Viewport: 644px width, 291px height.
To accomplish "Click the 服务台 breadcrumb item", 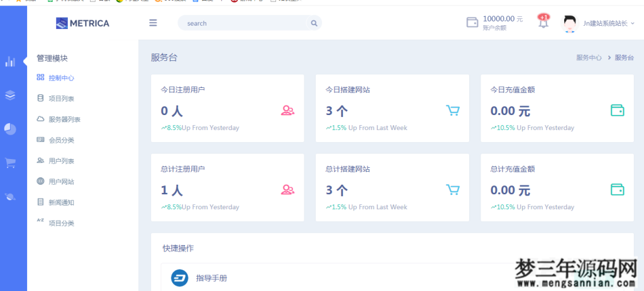I will (625, 57).
